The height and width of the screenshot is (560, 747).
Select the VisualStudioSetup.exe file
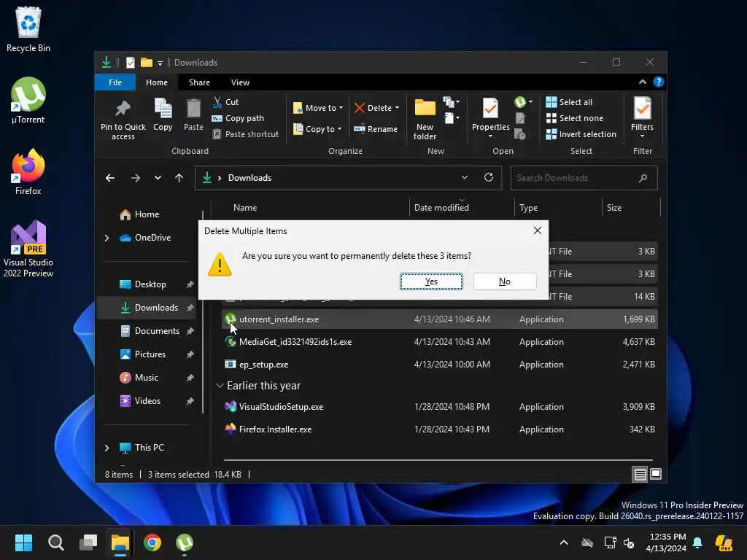tap(439, 407)
